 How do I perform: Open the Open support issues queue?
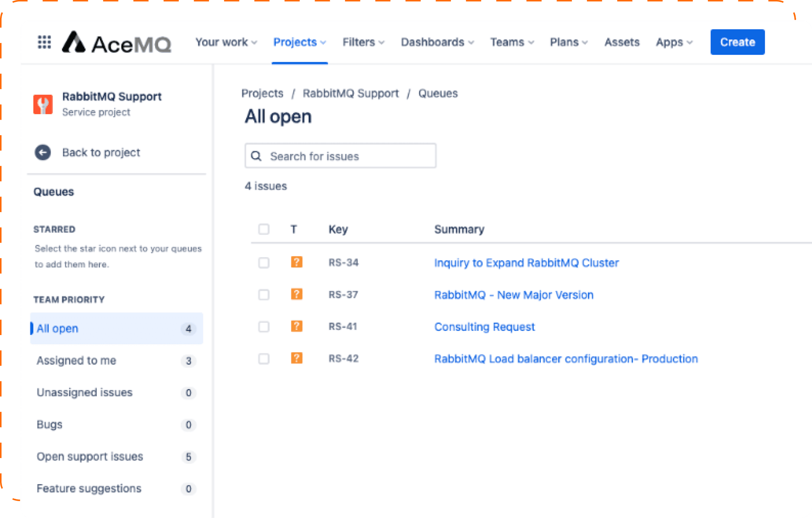pos(90,457)
